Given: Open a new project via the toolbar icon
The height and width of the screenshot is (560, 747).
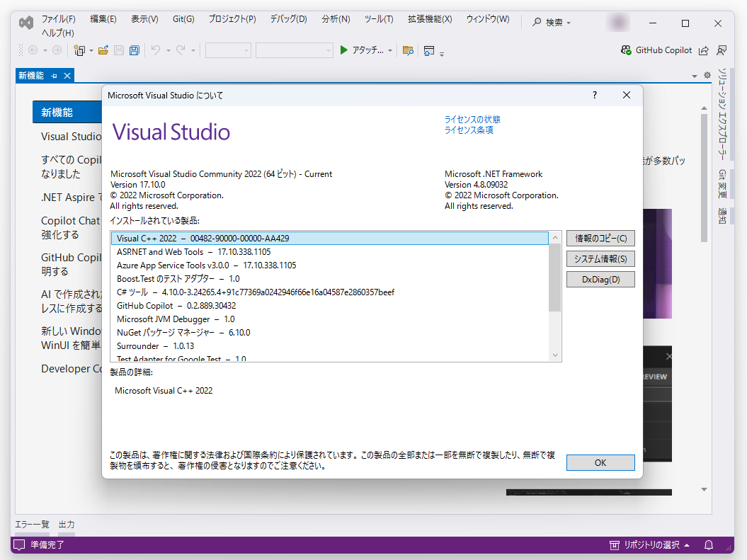Looking at the screenshot, I should pos(79,50).
